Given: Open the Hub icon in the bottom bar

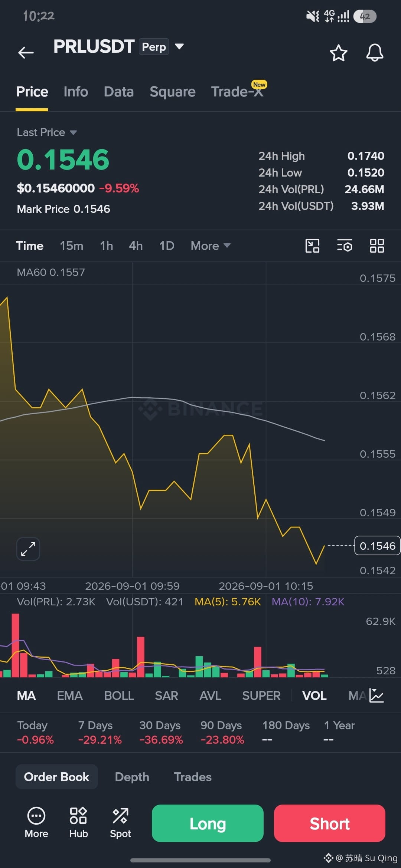Looking at the screenshot, I should (78, 823).
